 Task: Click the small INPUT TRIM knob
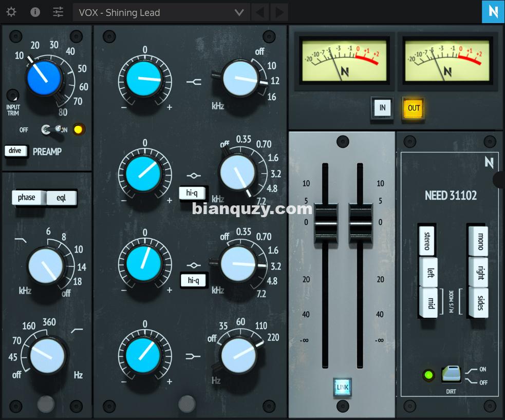pyautogui.click(x=12, y=96)
